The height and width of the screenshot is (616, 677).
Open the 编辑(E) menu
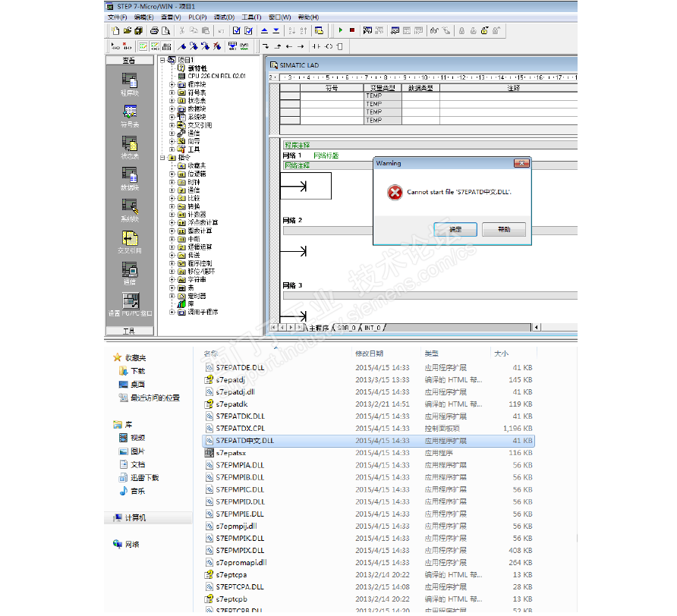(143, 17)
